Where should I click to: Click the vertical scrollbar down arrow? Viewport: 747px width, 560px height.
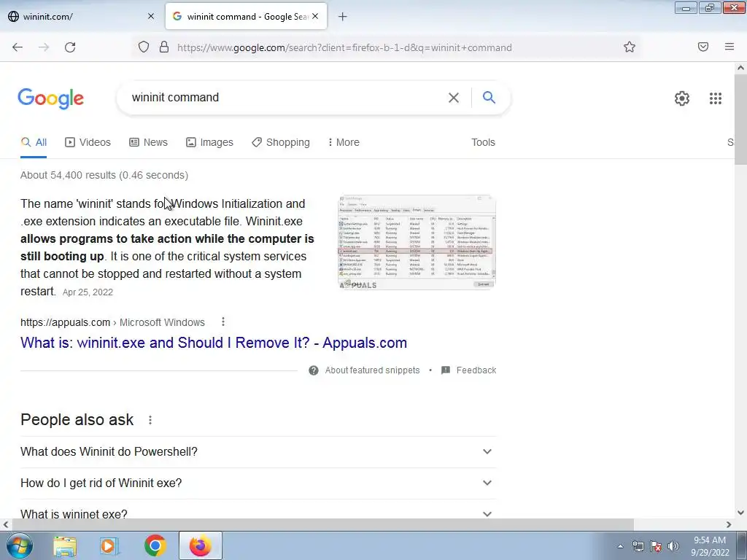click(x=740, y=513)
